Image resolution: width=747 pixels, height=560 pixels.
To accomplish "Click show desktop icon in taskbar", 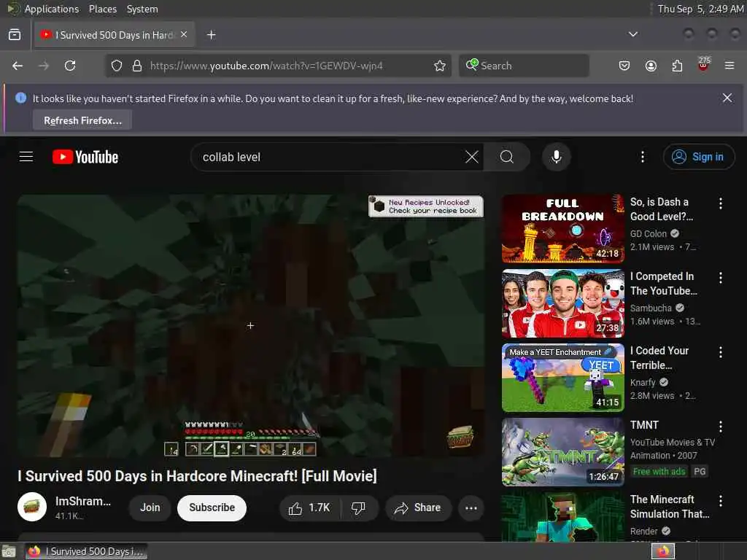I will pos(9,551).
